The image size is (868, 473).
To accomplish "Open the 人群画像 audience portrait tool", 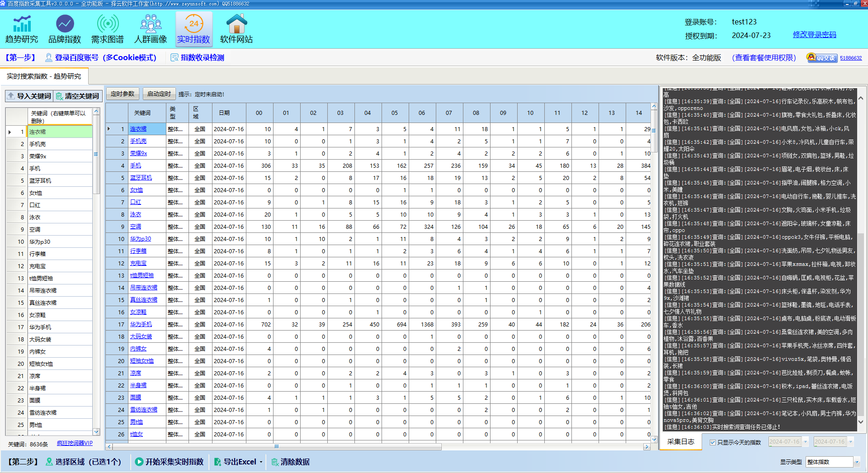I will tap(151, 29).
